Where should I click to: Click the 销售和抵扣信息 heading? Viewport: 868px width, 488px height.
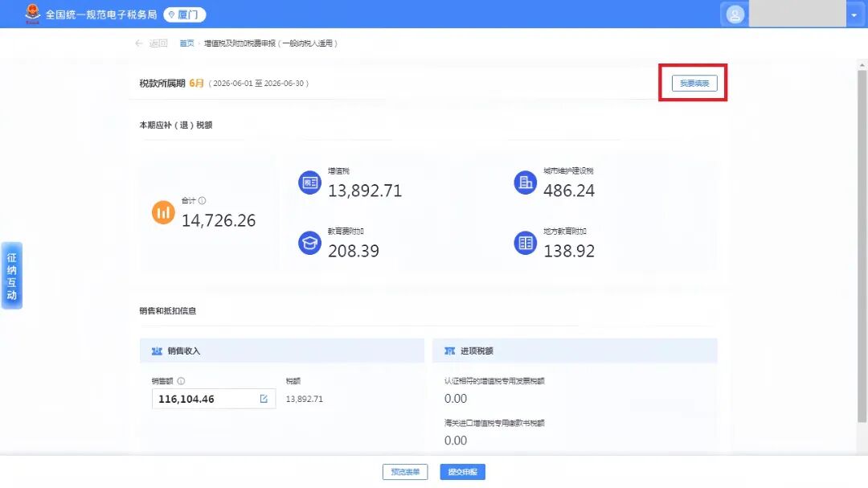tap(168, 311)
